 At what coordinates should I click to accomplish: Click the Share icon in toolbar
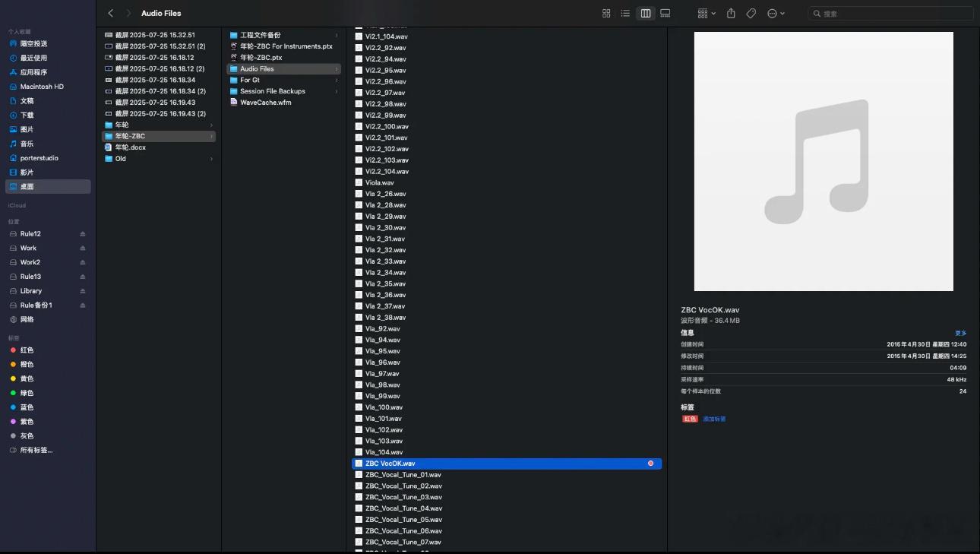[731, 13]
